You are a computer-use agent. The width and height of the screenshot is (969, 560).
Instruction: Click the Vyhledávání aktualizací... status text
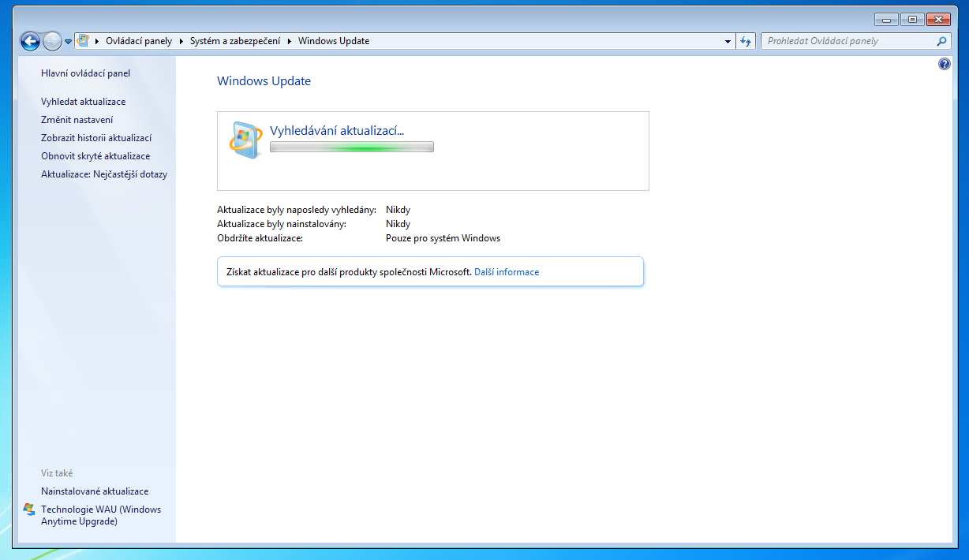point(337,131)
